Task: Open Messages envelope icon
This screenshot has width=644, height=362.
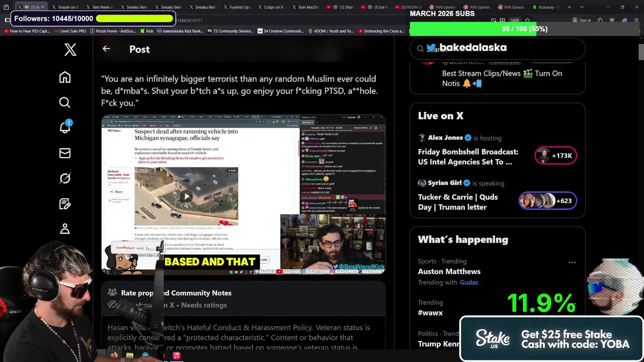Action: pyautogui.click(x=65, y=153)
